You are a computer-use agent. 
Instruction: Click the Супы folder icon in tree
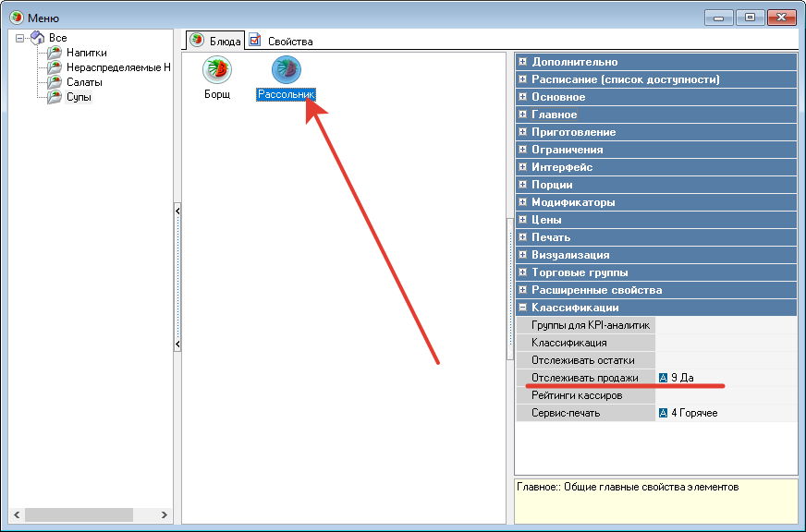pos(55,97)
